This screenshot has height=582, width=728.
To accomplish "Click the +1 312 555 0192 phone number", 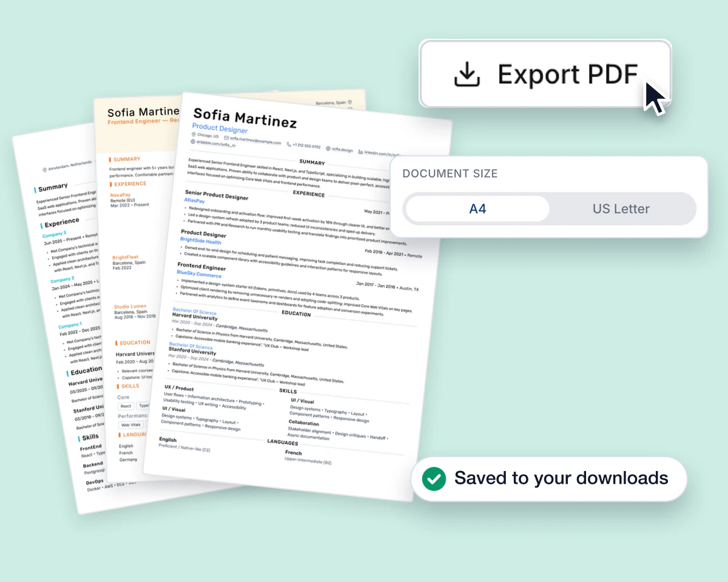I will (x=306, y=146).
